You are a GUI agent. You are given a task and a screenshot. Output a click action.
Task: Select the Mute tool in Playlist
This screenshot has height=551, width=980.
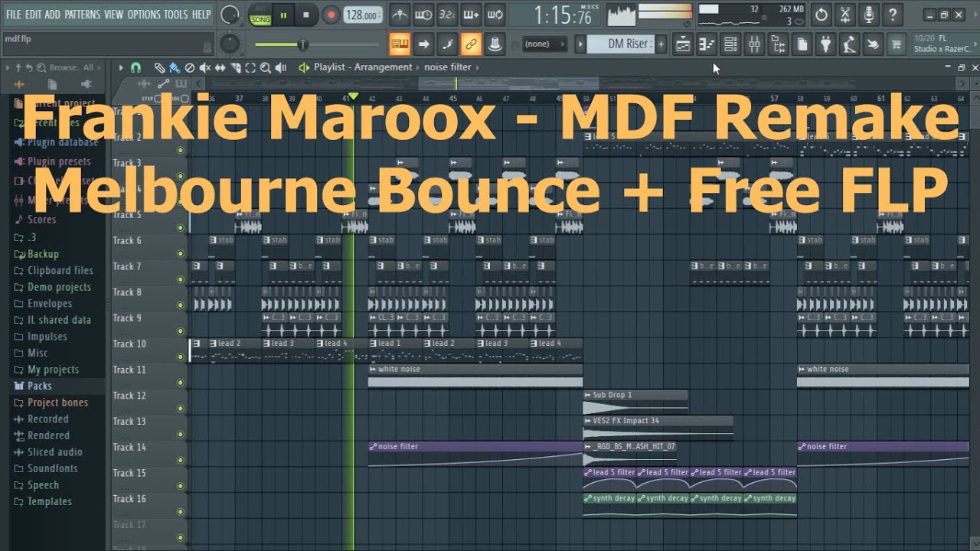tap(205, 67)
